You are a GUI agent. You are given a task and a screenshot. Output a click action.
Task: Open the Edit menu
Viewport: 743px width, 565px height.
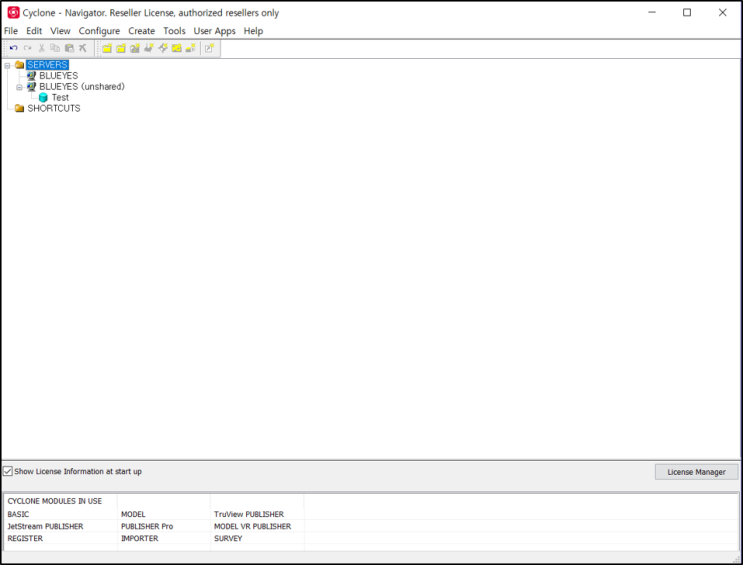click(x=34, y=31)
